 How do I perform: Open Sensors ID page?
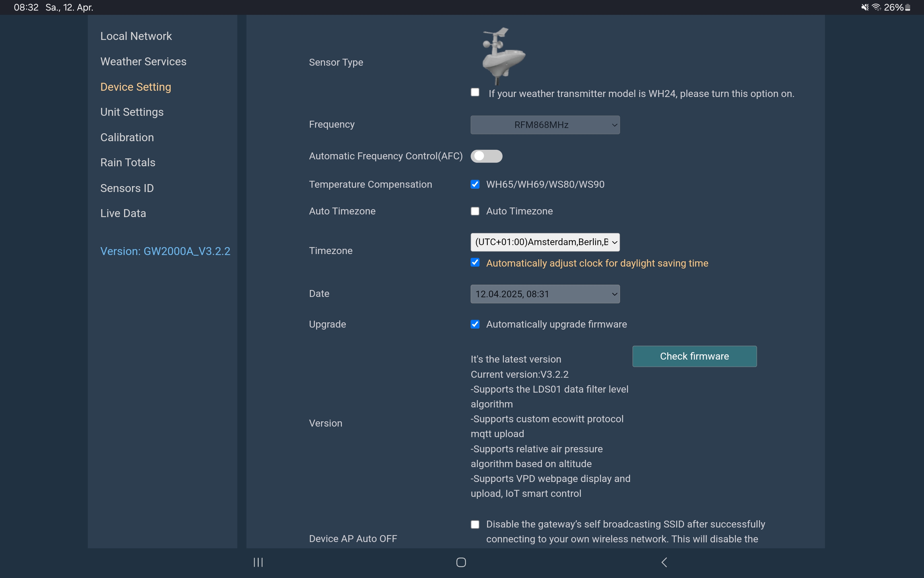127,188
